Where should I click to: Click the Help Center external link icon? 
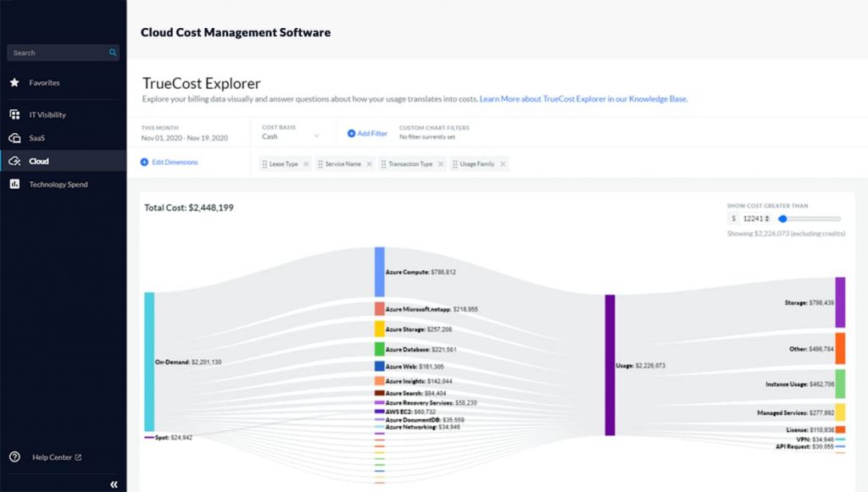[79, 457]
